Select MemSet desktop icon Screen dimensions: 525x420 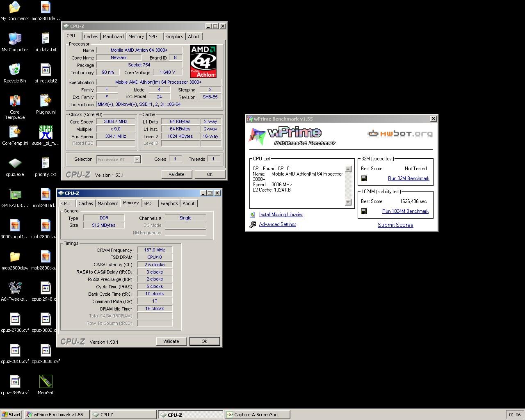[x=46, y=381]
